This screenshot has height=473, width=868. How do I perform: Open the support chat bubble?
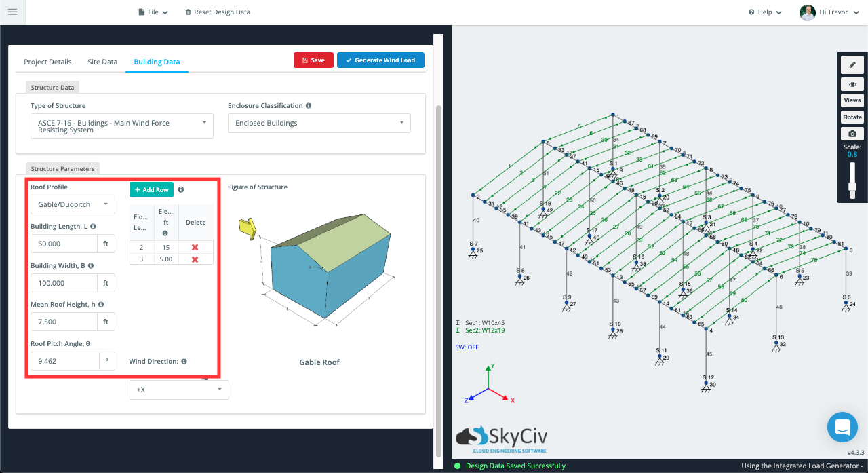click(842, 427)
